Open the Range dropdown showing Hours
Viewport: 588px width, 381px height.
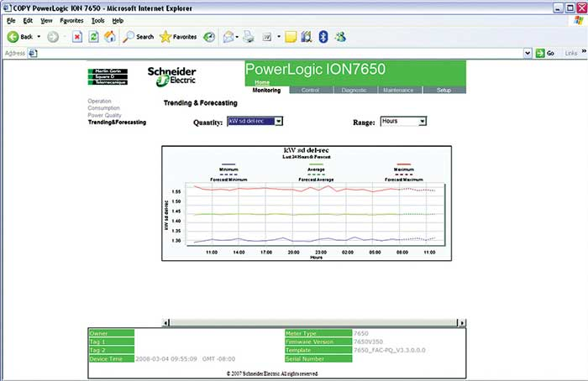403,122
